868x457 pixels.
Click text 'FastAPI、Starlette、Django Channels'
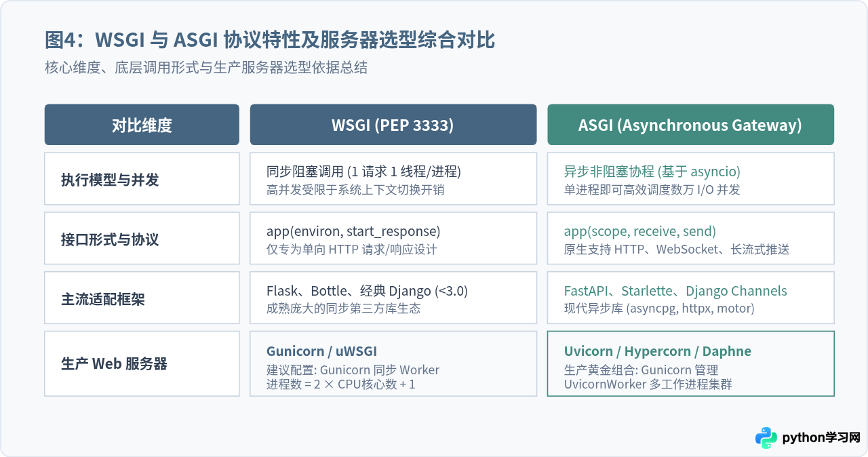point(675,291)
